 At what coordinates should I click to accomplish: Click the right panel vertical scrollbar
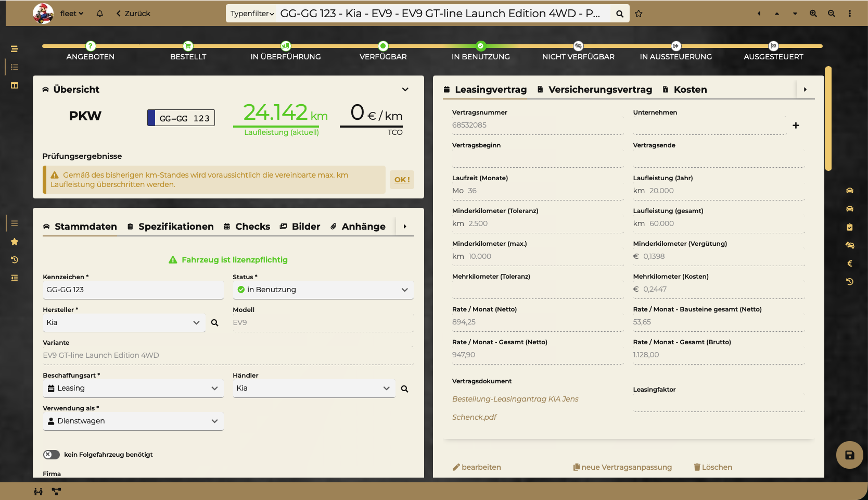click(828, 119)
